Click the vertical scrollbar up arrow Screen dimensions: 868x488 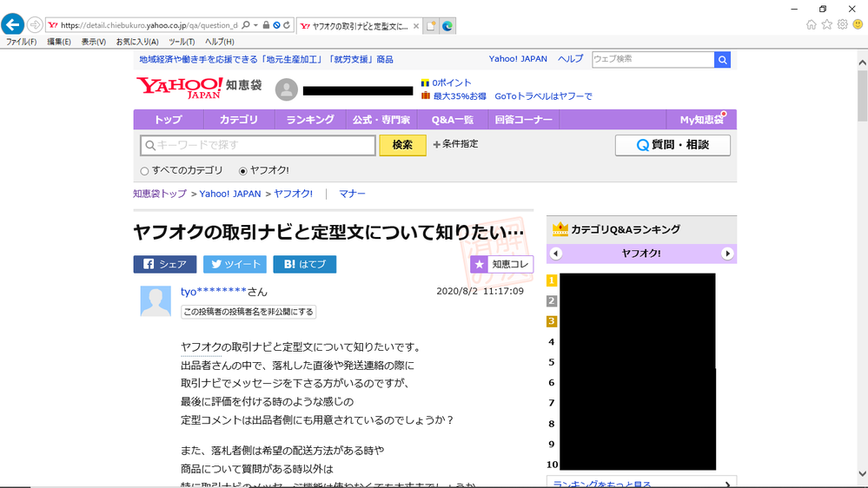pyautogui.click(x=863, y=63)
